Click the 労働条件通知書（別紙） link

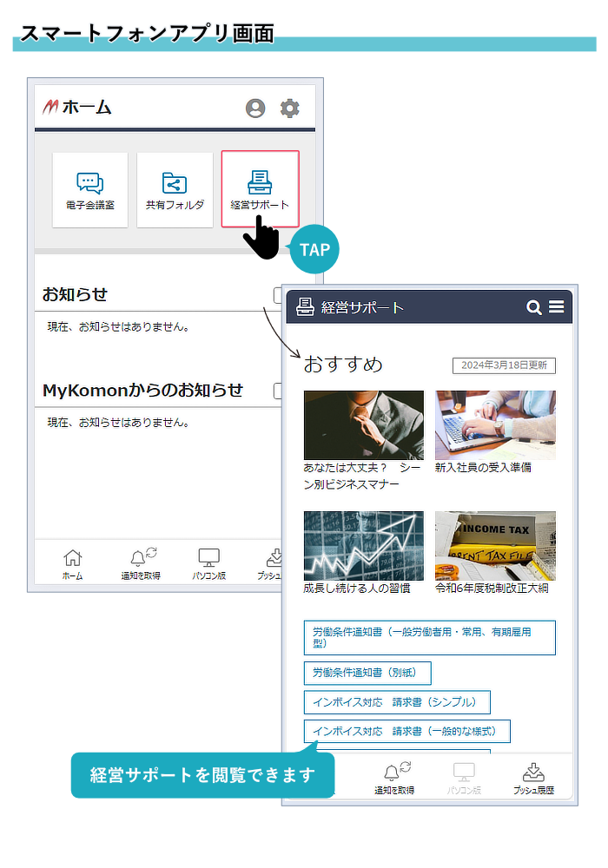pos(367,673)
